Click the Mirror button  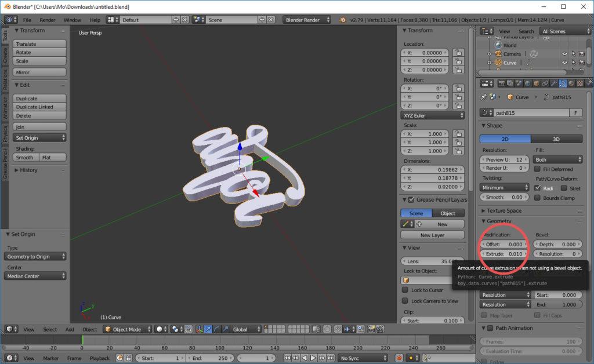39,72
